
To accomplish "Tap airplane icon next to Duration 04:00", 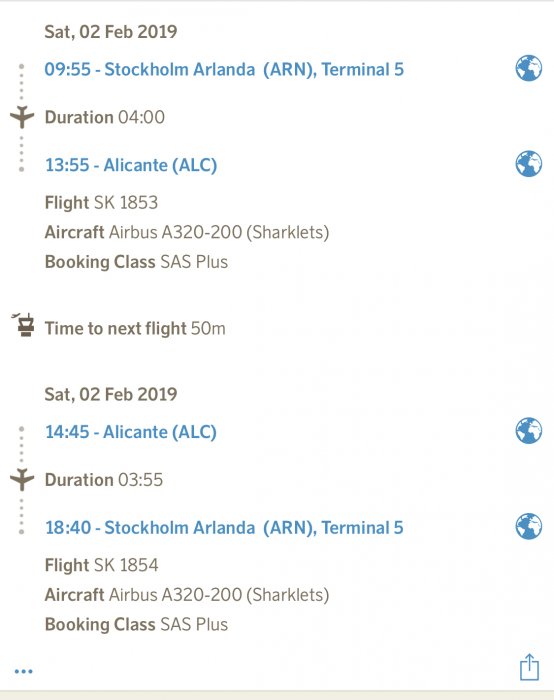I will (22, 117).
